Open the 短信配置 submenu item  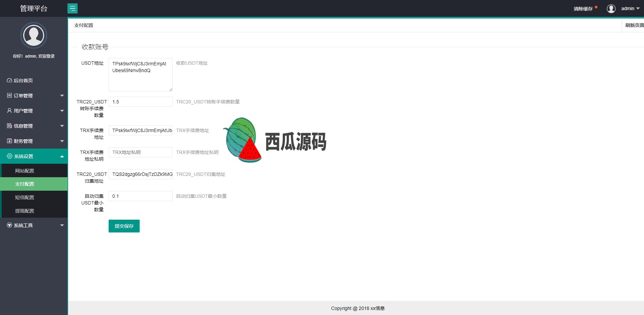[x=34, y=197]
